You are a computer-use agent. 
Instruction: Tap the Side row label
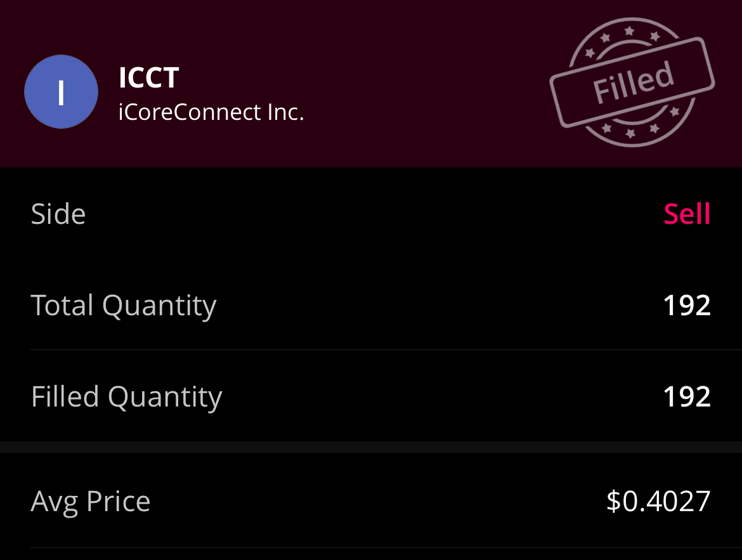tap(58, 214)
